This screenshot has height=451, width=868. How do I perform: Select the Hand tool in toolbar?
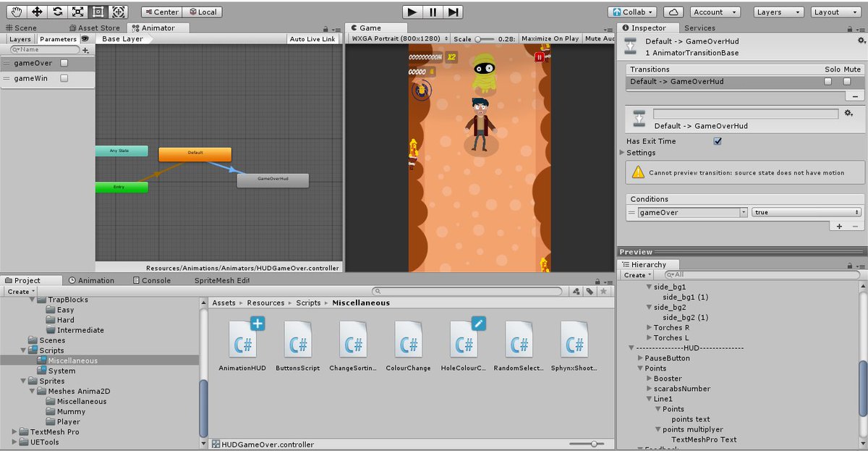click(16, 12)
